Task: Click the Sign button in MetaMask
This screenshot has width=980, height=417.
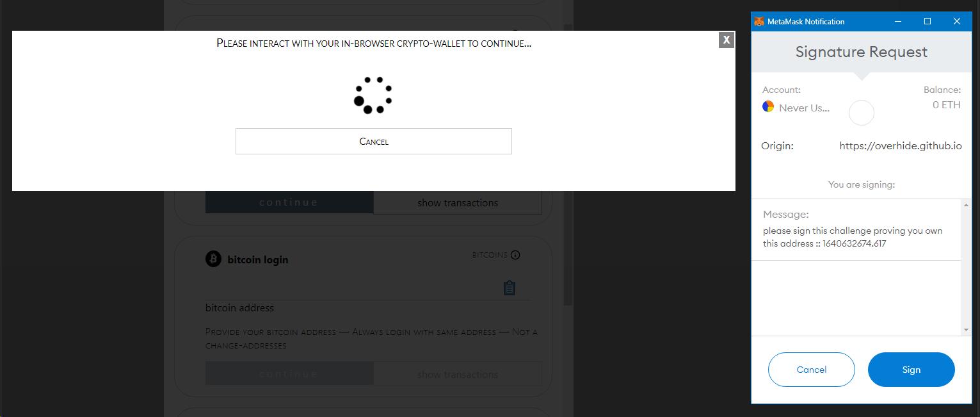Action: click(911, 370)
